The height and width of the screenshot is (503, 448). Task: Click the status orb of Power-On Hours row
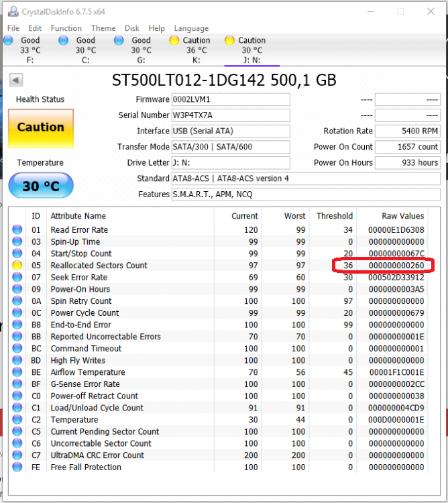click(x=17, y=289)
